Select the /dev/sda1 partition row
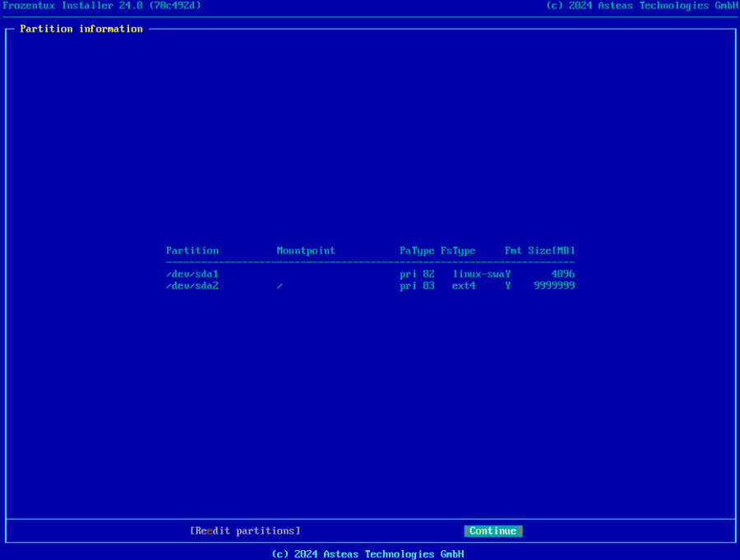The height and width of the screenshot is (560, 740). pos(192,274)
